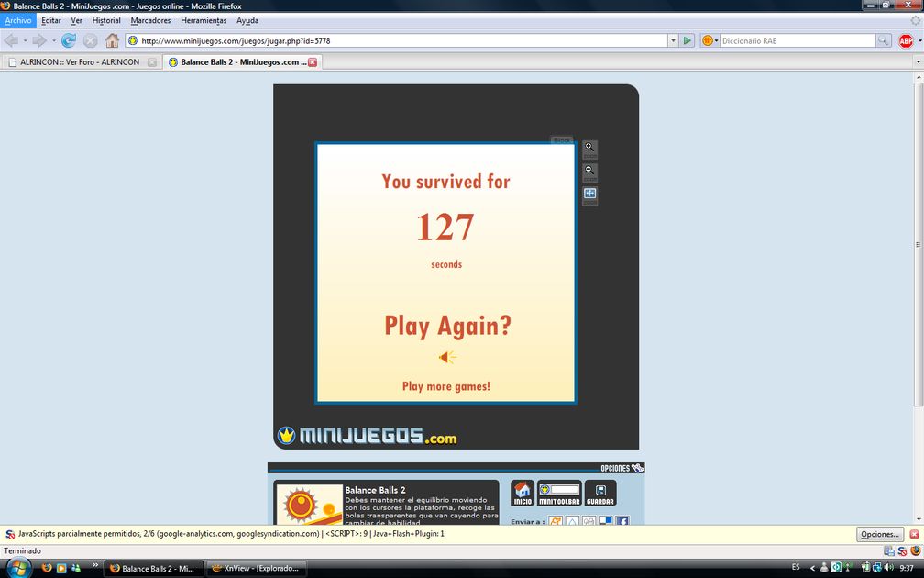Screen dimensions: 924x578
Task: Click the Minitoolbar button
Action: pos(559,493)
